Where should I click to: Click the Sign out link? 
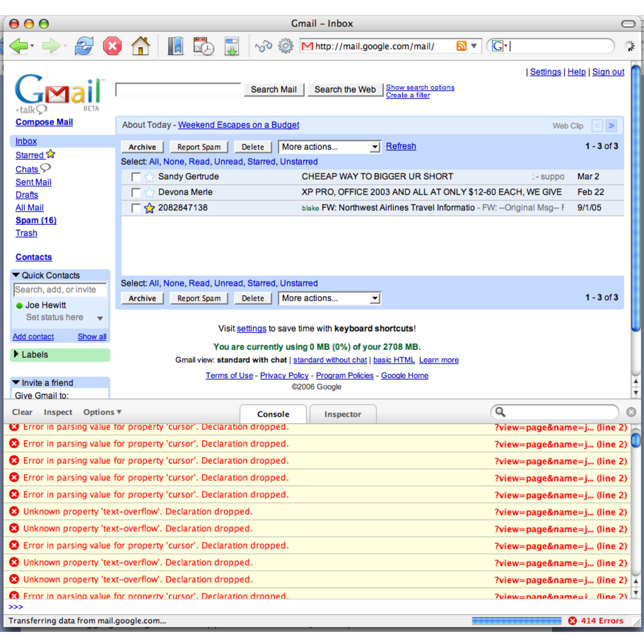click(x=608, y=72)
